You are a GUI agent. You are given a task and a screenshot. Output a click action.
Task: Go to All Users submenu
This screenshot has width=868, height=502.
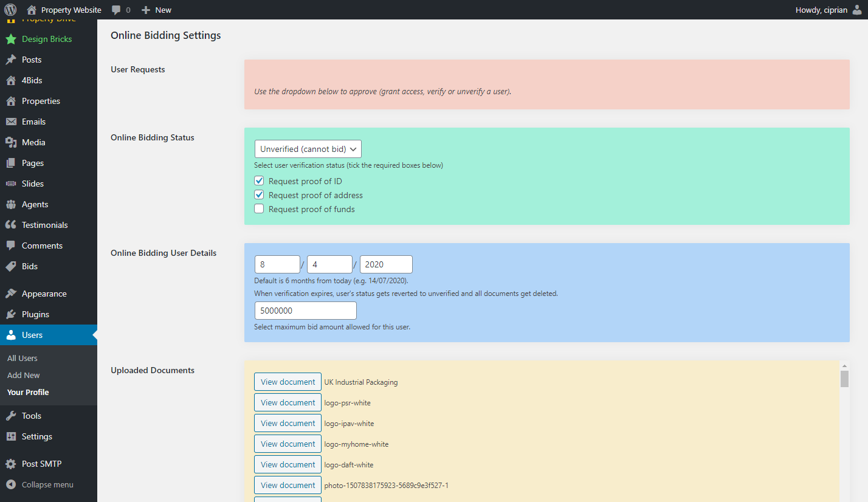pos(22,358)
